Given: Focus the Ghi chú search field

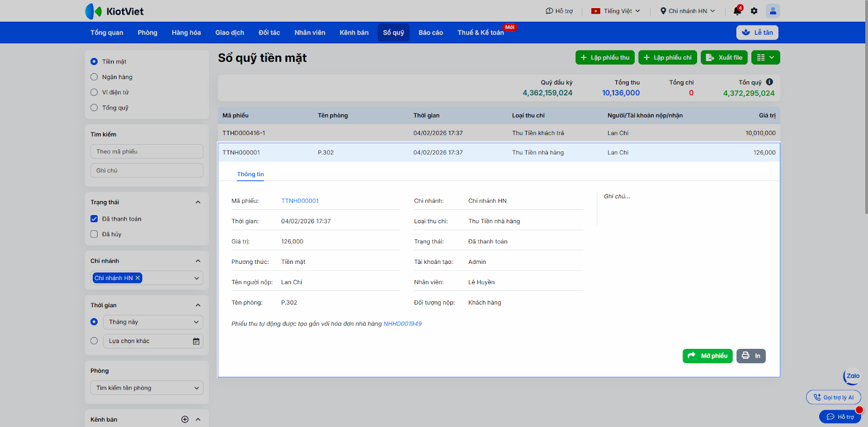Looking at the screenshot, I should [x=147, y=171].
